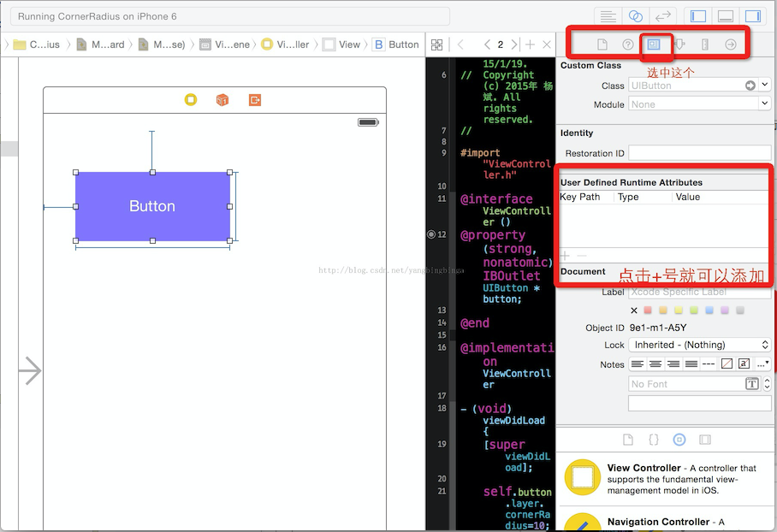The height and width of the screenshot is (532, 777).
Task: Clear the label color with X
Action: coord(634,310)
